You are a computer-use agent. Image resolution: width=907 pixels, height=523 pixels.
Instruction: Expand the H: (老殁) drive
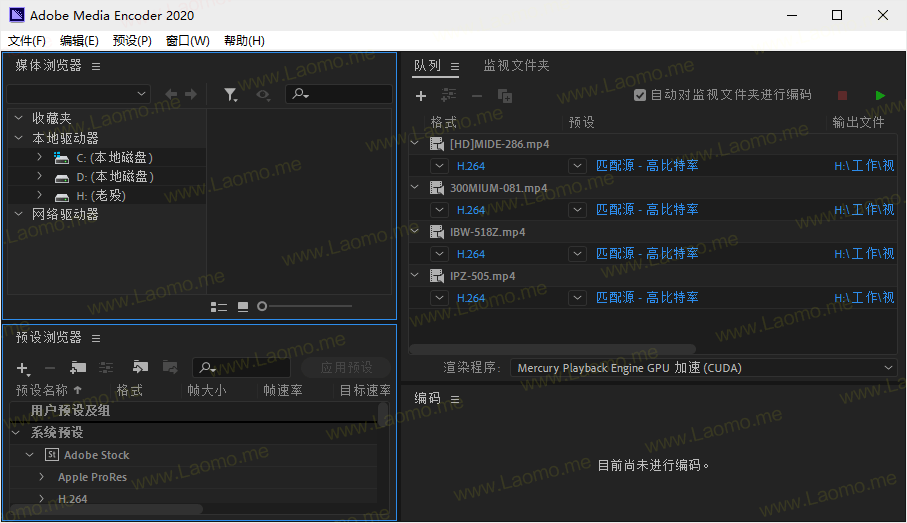(x=39, y=195)
